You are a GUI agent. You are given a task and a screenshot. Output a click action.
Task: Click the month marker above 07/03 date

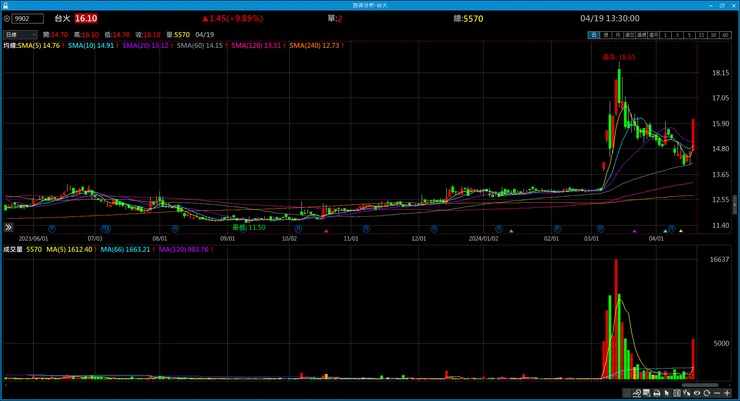(x=106, y=229)
